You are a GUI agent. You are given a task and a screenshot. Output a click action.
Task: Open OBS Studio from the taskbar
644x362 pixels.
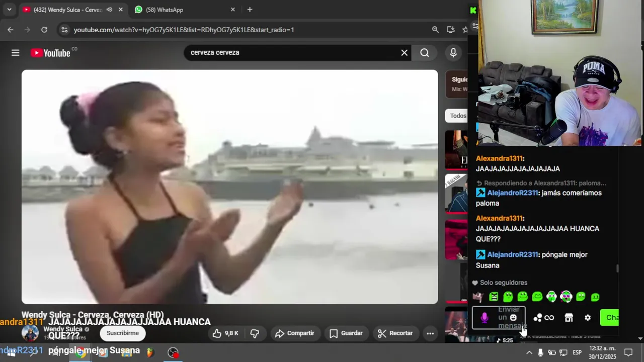[173, 353]
